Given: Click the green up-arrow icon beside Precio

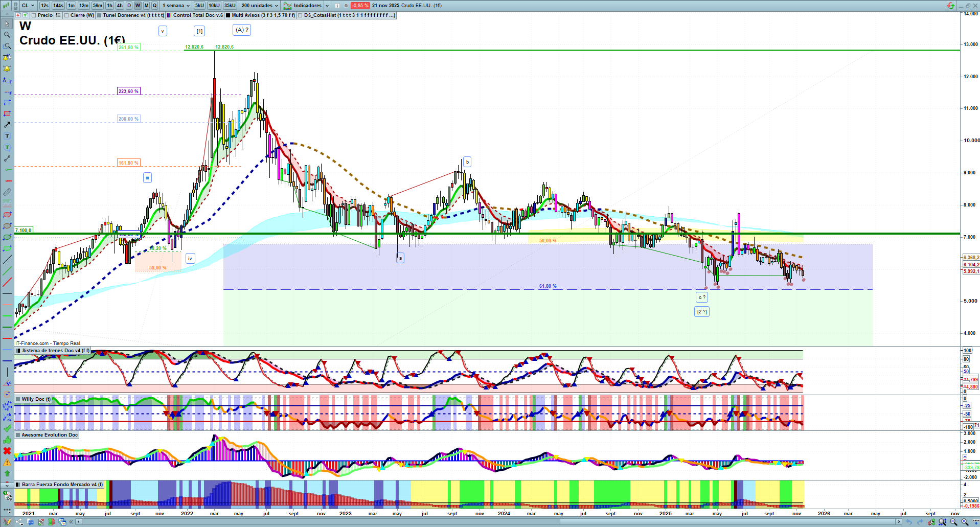Looking at the screenshot, I should [25, 15].
